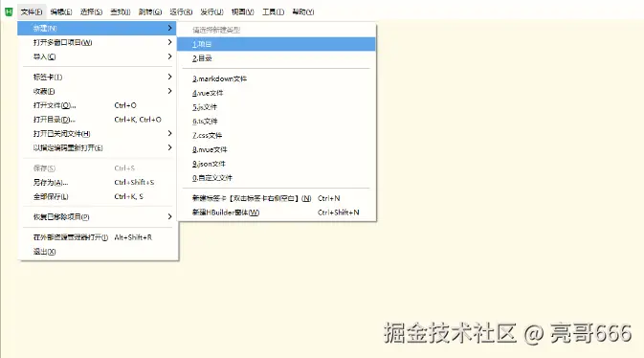Screen dimensions: 644x358
Task: Choose 另存为(A)... menu entry
Action: pos(98,182)
